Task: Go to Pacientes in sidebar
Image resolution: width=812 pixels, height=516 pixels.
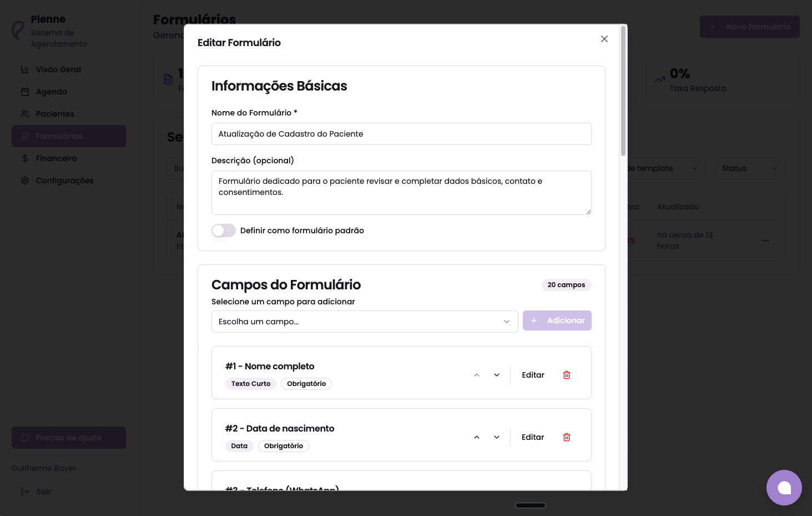Action: (x=55, y=114)
